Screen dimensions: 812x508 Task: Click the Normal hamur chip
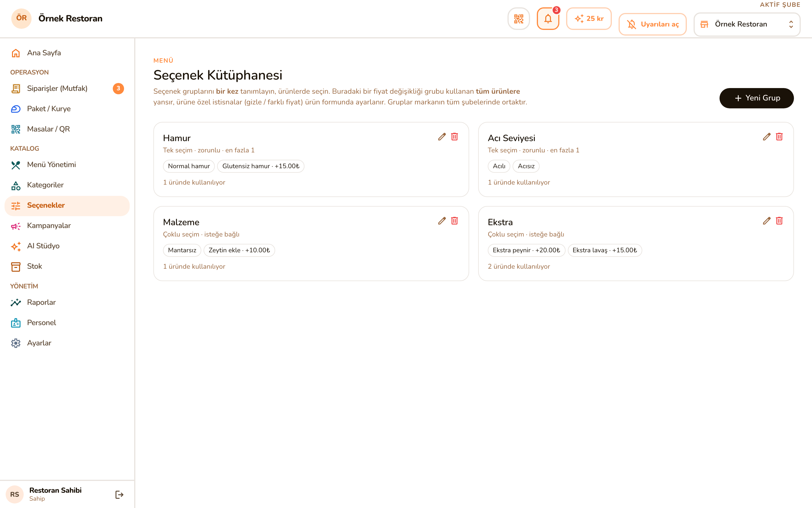click(x=189, y=166)
